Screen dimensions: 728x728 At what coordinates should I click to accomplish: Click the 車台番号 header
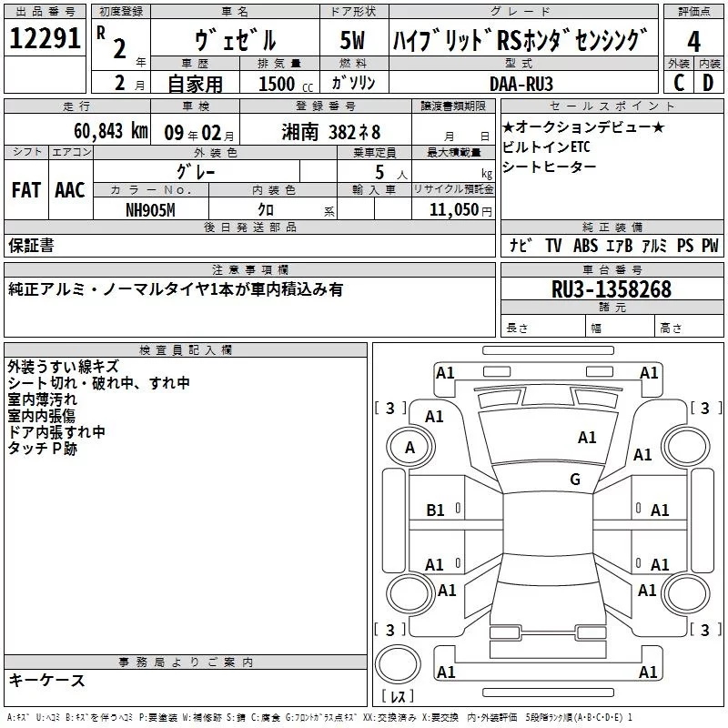pyautogui.click(x=612, y=269)
